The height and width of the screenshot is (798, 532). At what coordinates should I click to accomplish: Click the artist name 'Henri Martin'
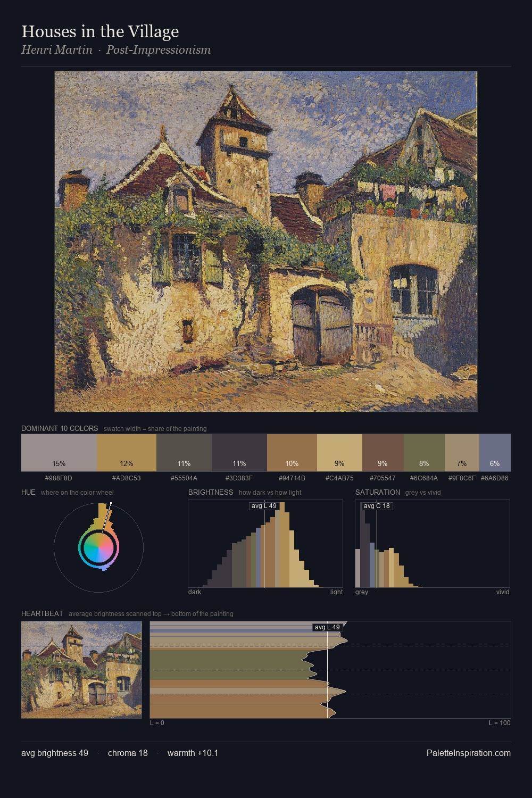coord(57,50)
